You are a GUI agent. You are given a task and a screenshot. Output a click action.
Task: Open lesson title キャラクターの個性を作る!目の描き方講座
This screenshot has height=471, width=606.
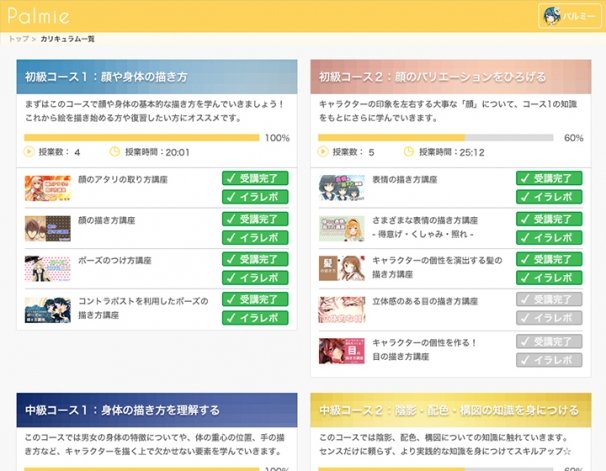424,349
